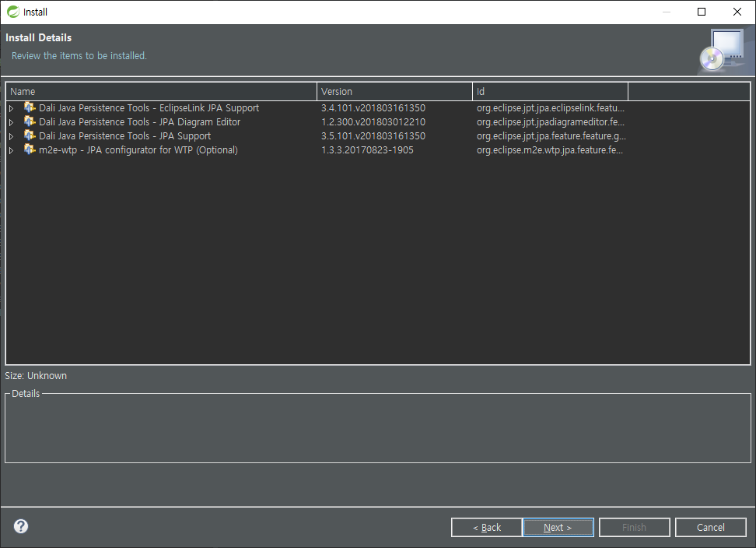This screenshot has height=548, width=756.
Task: Sort the list by Version column header
Action: 394,92
